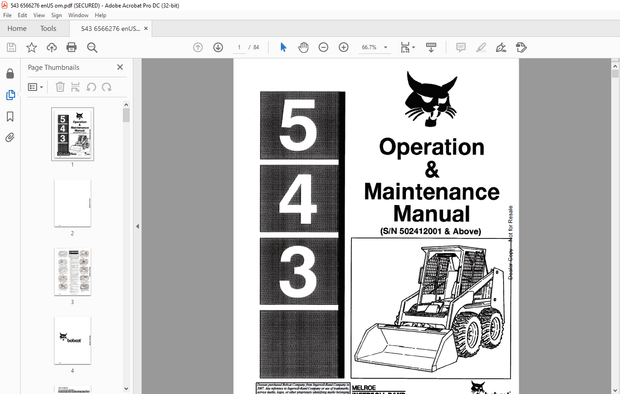
Task: Open the thumbnails options dropdown
Action: 35,87
